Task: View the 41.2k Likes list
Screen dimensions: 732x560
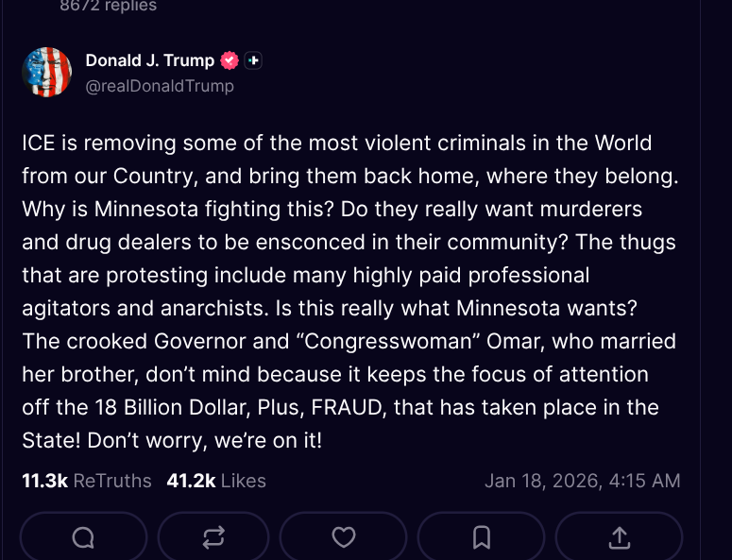Action: (216, 481)
